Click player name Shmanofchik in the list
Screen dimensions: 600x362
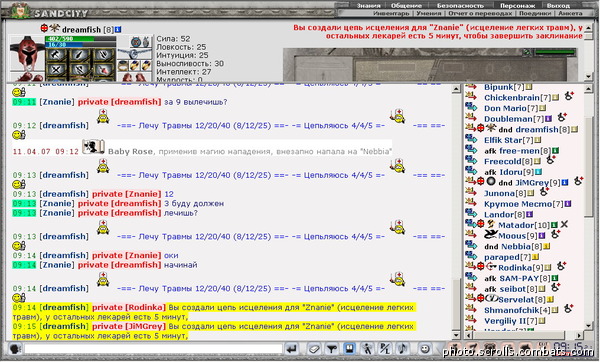point(512,310)
